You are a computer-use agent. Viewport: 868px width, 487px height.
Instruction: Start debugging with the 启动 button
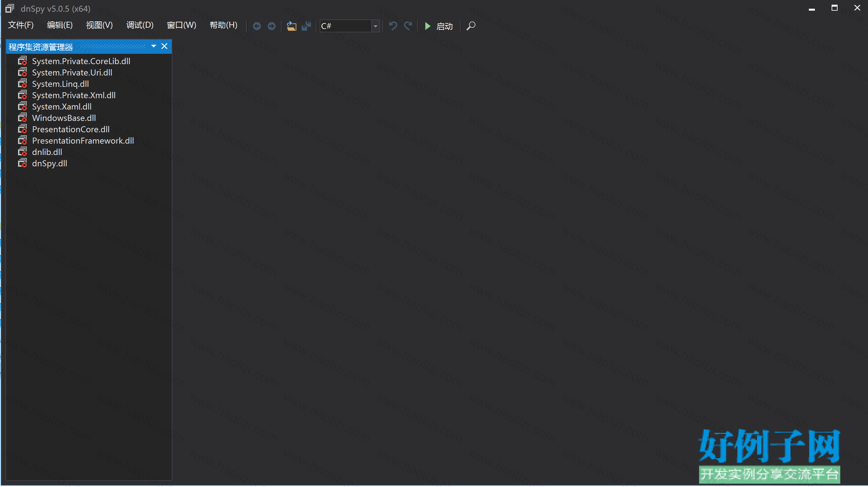(439, 26)
